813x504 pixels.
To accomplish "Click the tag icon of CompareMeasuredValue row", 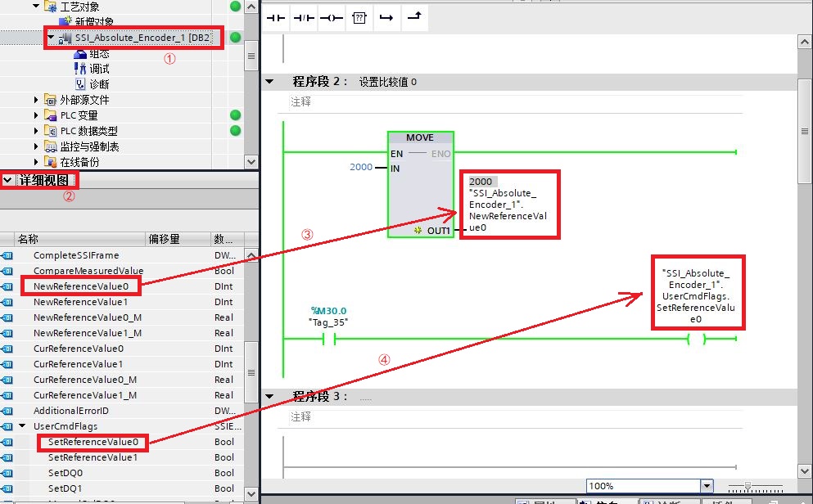I will click(x=7, y=271).
